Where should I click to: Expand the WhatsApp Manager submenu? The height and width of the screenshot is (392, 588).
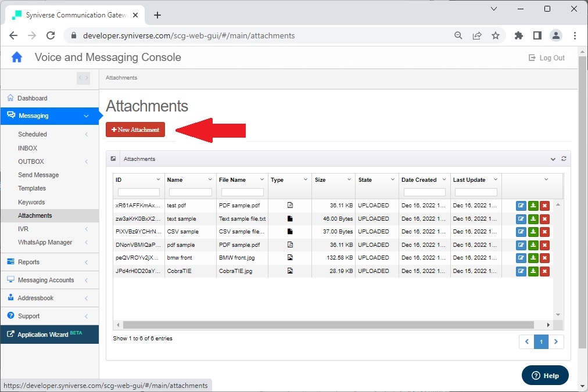pyautogui.click(x=86, y=243)
